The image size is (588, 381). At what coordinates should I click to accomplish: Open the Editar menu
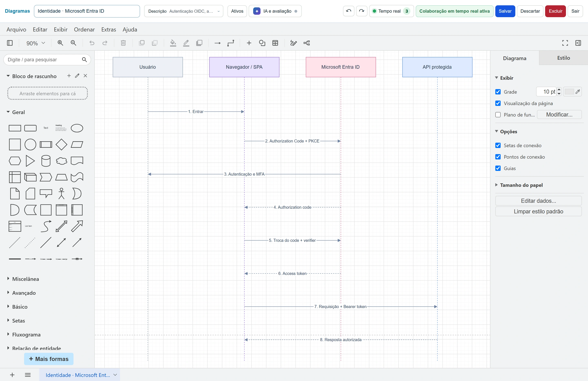coord(40,29)
